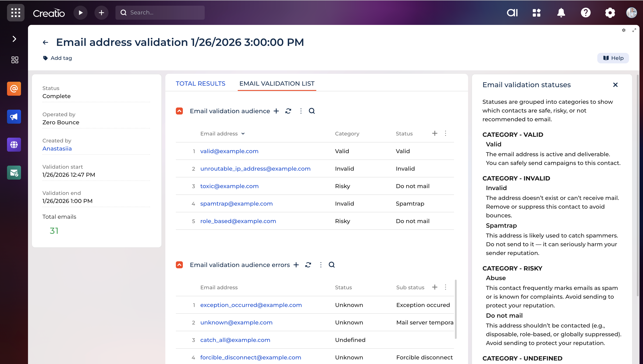Click the global Search field
The height and width of the screenshot is (364, 643).
pyautogui.click(x=160, y=12)
